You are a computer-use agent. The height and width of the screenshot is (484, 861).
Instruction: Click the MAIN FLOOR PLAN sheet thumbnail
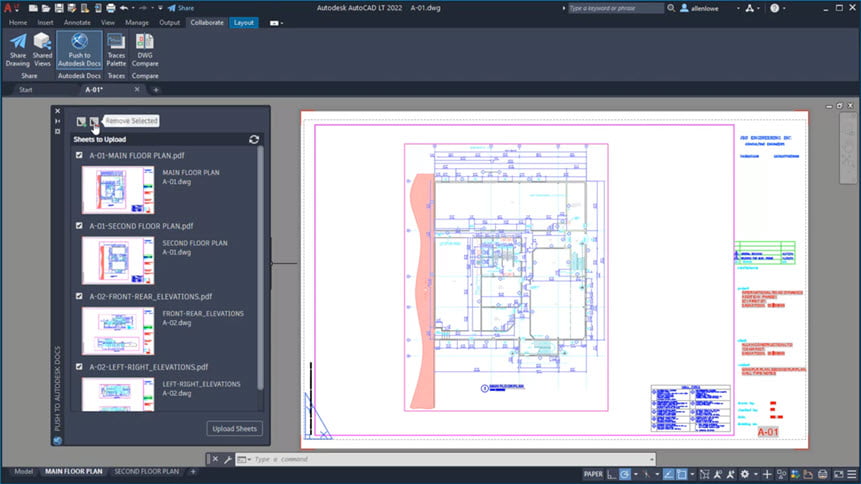[x=118, y=190]
